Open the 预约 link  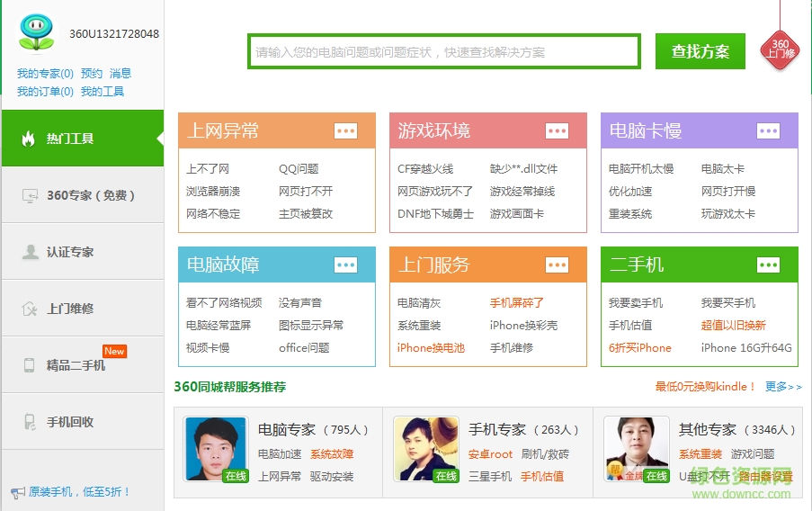(92, 73)
